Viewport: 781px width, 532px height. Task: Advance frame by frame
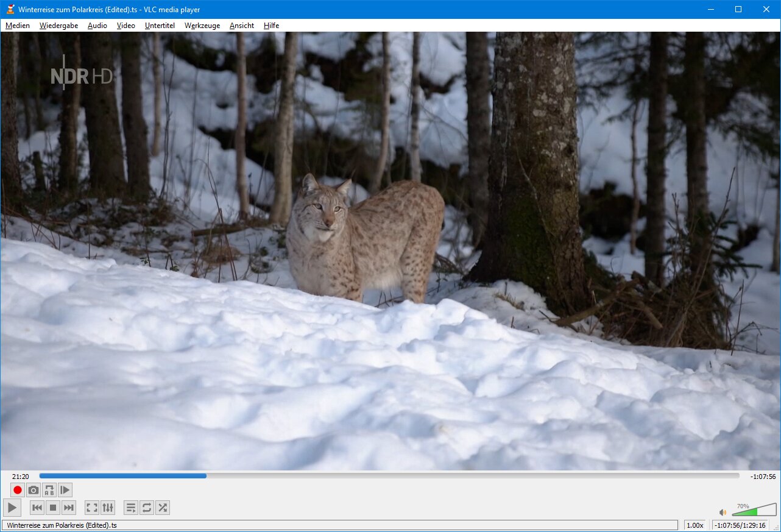[x=65, y=490]
